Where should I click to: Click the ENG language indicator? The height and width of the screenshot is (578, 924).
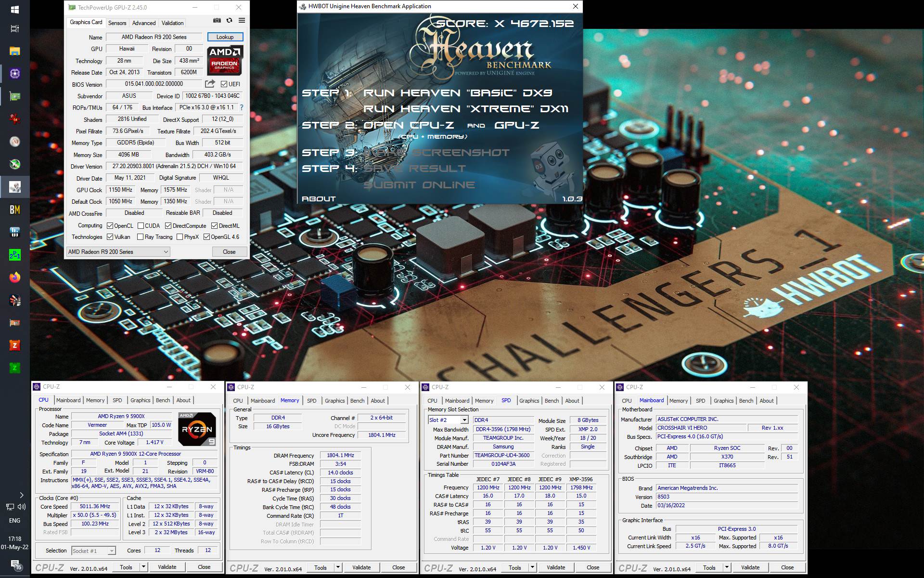[x=14, y=521]
